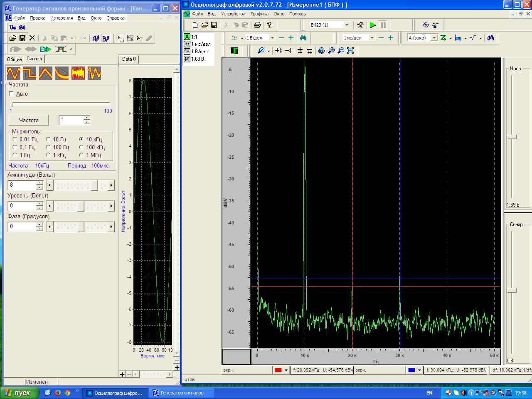Open device settings with hammer-wrench icon

[x=360, y=25]
